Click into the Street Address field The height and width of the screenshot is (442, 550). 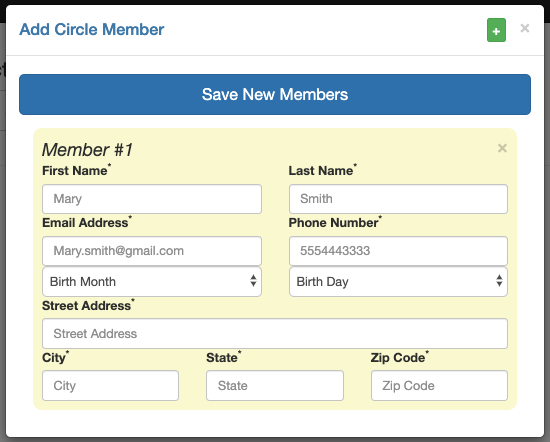pos(275,334)
